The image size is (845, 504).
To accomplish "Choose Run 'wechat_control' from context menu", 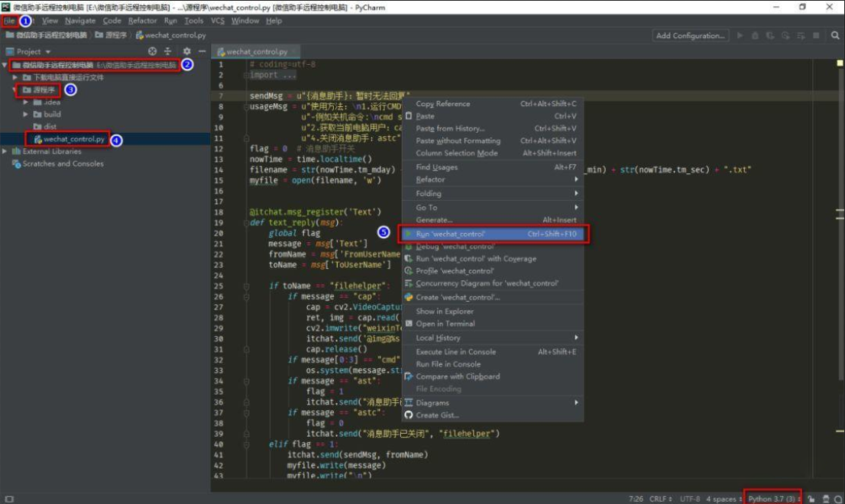I will point(493,234).
